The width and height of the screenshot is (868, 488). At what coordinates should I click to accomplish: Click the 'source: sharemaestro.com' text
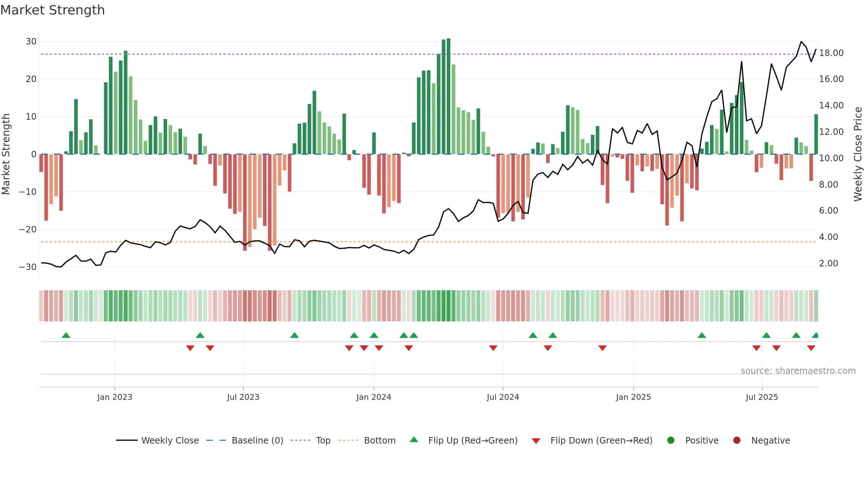(798, 371)
